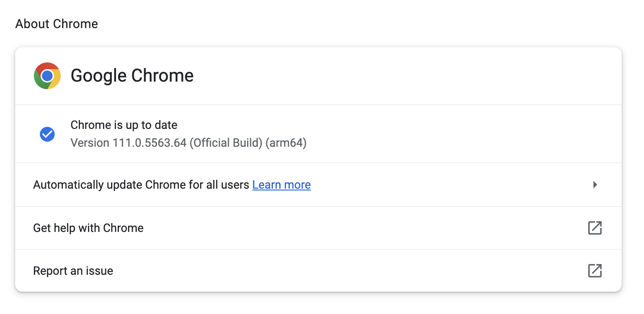Click the update progress indicator circle

47,134
